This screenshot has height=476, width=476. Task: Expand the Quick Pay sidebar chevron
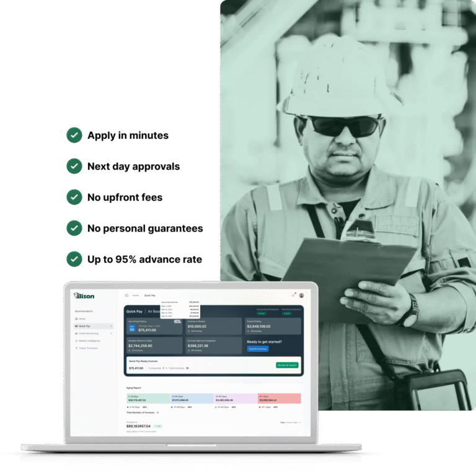pos(112,326)
